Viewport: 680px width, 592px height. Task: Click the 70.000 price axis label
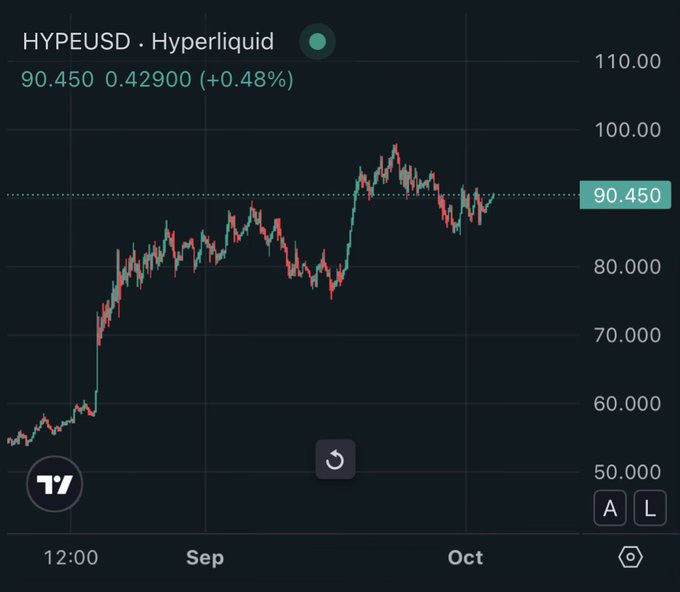click(628, 335)
